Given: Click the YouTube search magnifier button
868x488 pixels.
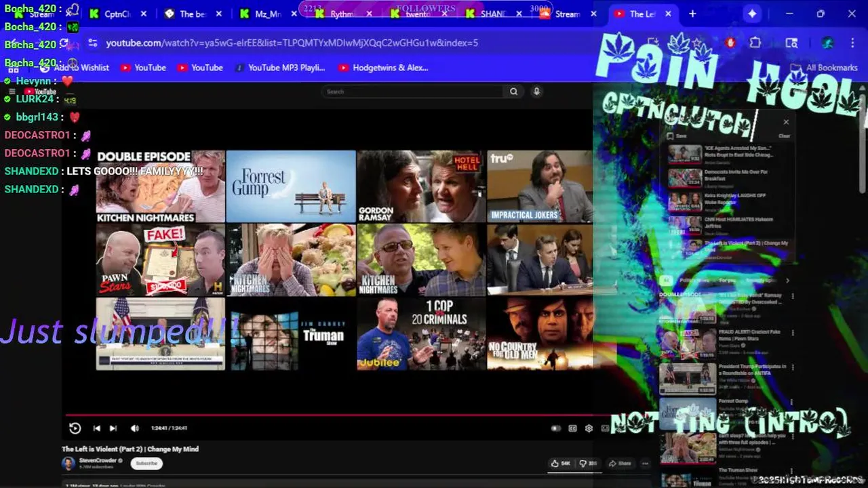Looking at the screenshot, I should point(514,91).
